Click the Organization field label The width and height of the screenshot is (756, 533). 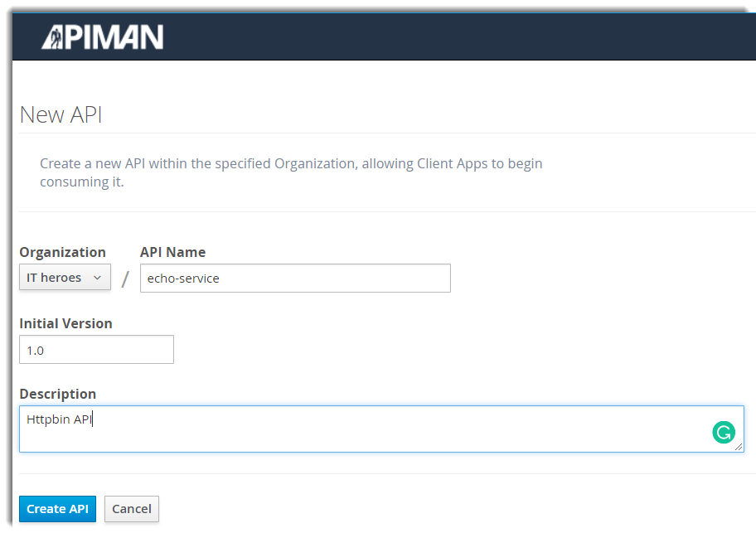click(x=63, y=252)
